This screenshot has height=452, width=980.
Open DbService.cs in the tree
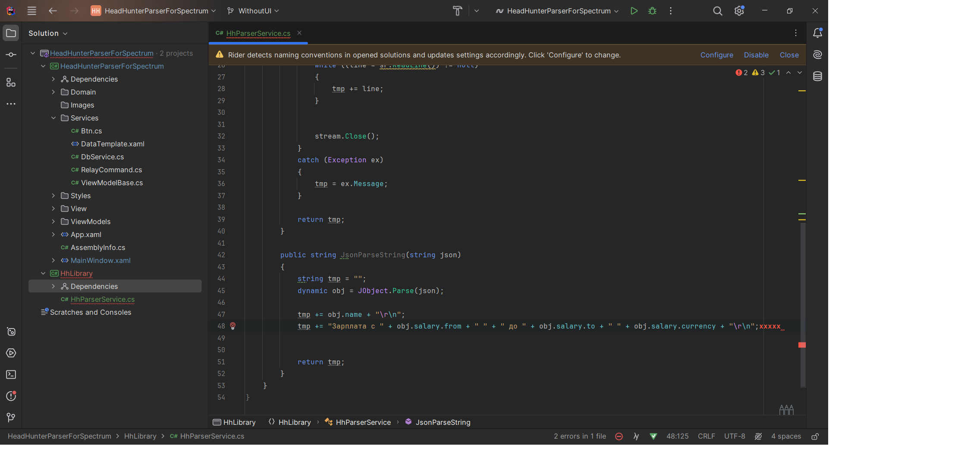102,157
